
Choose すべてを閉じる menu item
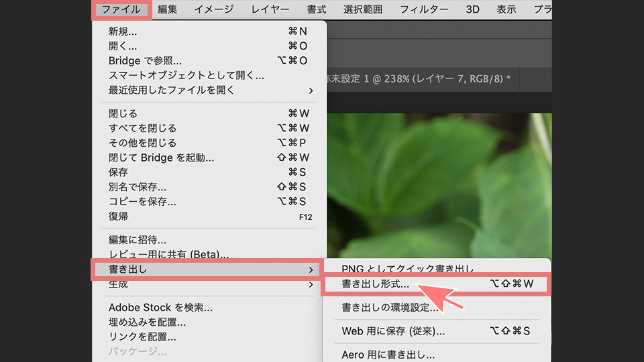209,129
